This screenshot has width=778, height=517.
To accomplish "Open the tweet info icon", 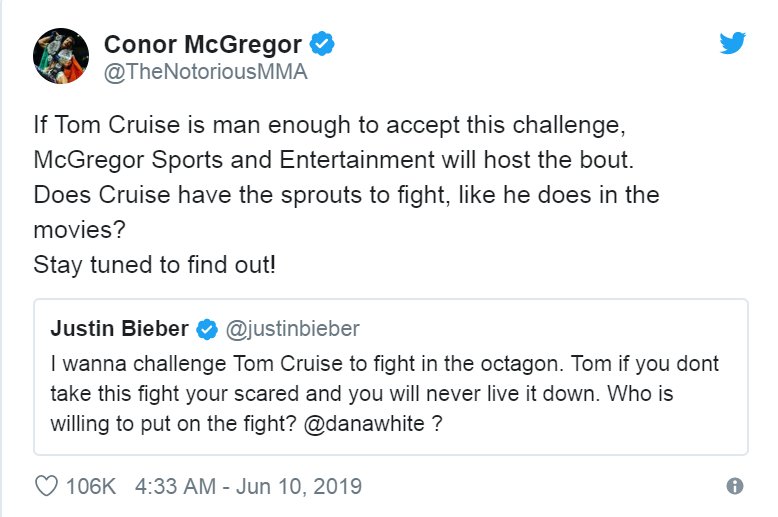I will point(735,487).
